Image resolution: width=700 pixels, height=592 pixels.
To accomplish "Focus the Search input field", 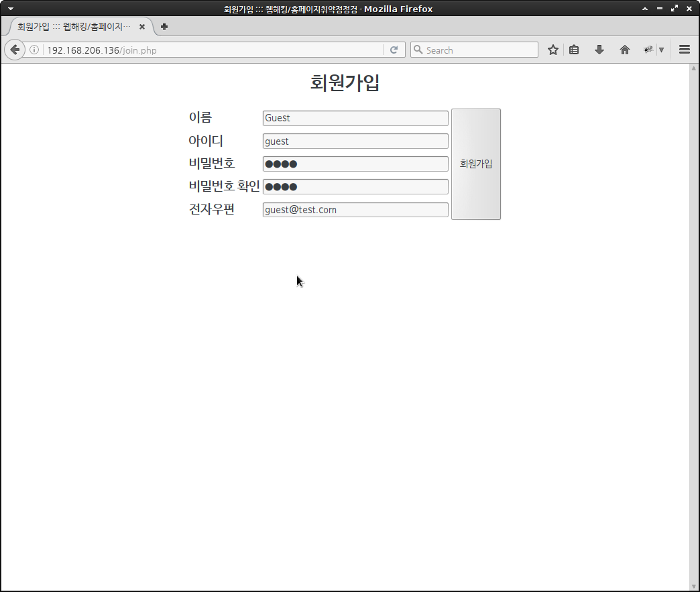I will click(x=474, y=50).
